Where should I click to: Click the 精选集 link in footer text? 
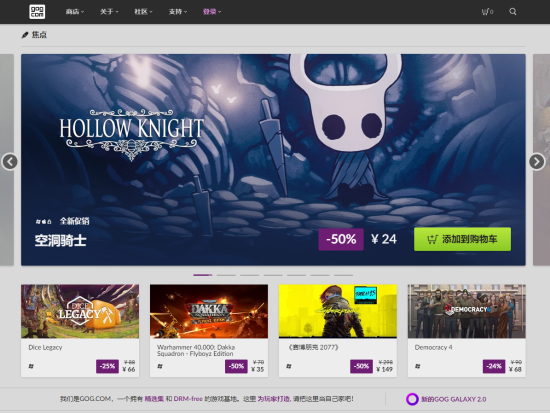click(154, 399)
